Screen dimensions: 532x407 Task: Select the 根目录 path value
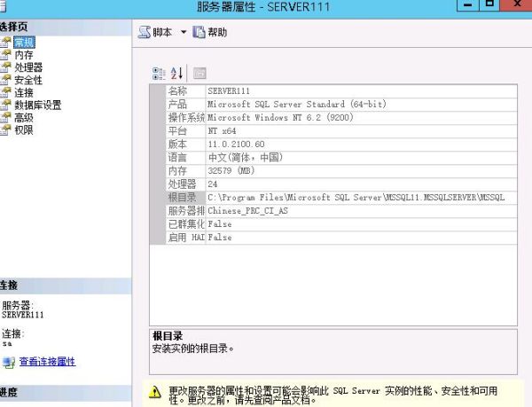[362, 198]
